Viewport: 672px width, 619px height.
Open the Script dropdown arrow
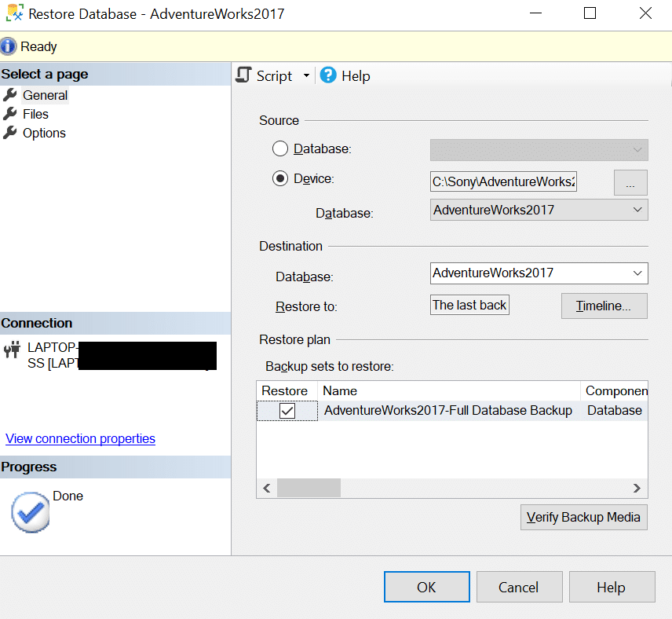coord(306,76)
